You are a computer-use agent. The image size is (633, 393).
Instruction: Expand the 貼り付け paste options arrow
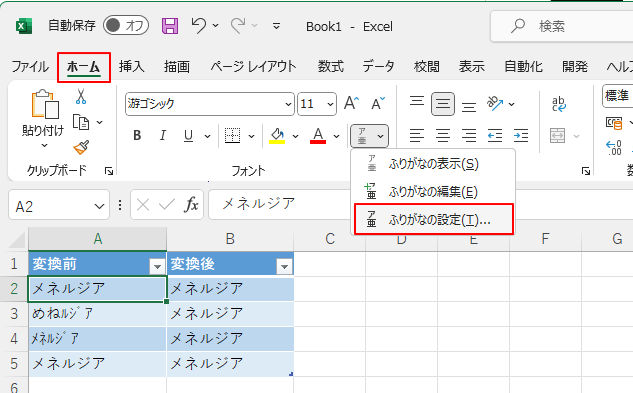[44, 145]
